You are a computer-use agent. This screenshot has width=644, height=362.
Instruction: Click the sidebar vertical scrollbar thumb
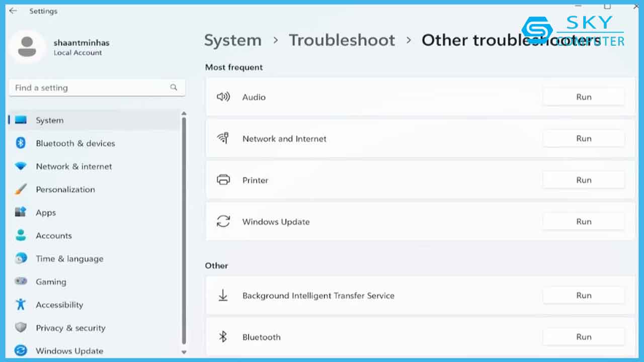point(184,231)
